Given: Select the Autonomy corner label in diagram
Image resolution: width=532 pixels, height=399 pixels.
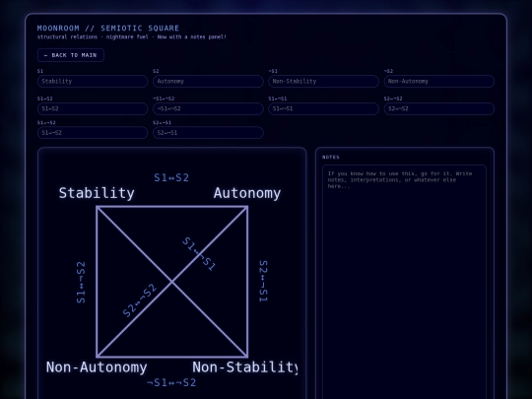Looking at the screenshot, I should 247,193.
